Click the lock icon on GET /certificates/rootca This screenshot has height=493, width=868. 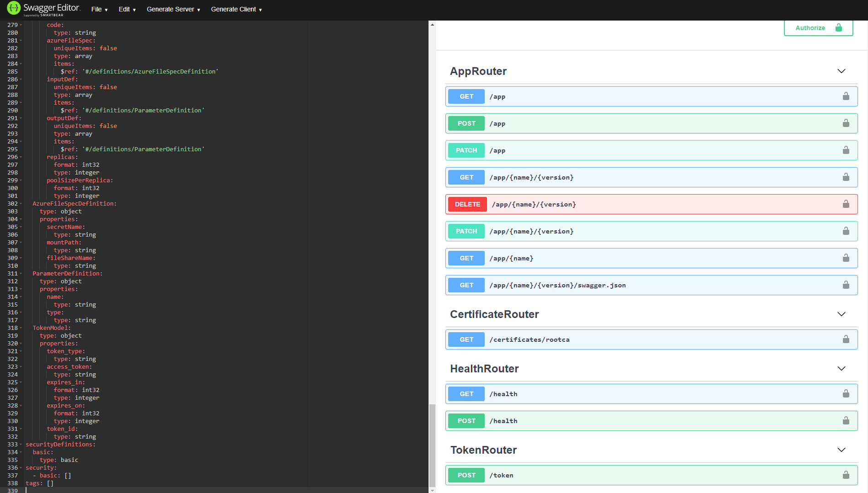point(846,339)
